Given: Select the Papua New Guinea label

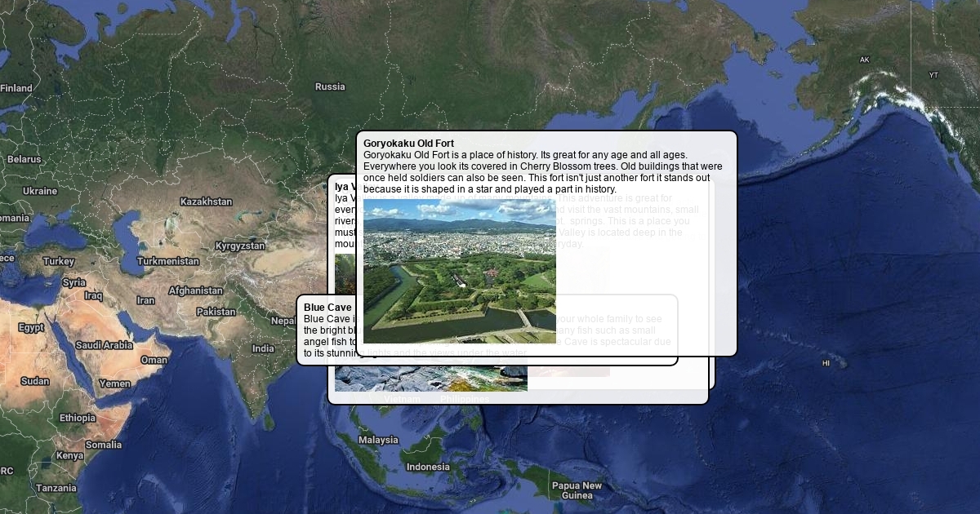Looking at the screenshot, I should coord(577,490).
